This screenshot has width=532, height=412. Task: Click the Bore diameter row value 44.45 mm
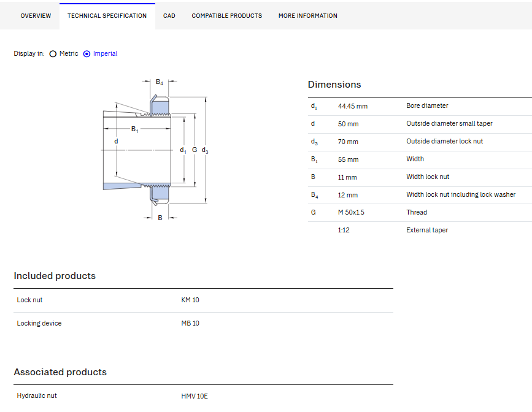(352, 106)
